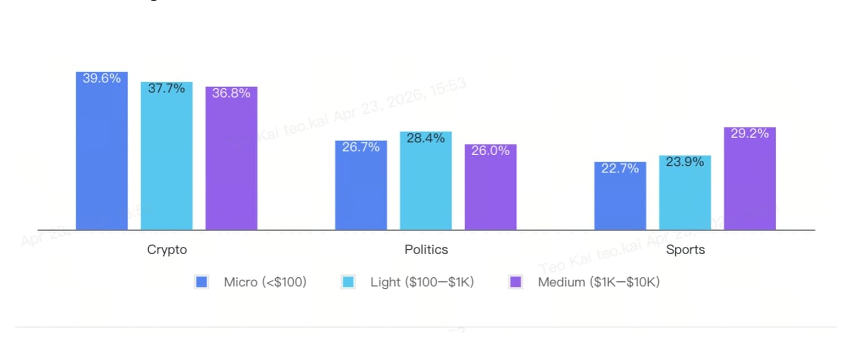Click the purple Medium legend swatch
The width and height of the screenshot is (868, 344).
coord(515,282)
